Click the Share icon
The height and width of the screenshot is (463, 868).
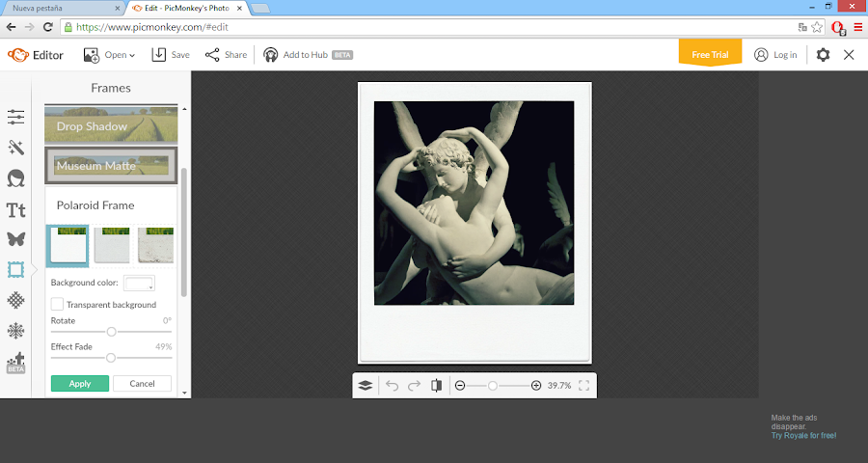[212, 54]
